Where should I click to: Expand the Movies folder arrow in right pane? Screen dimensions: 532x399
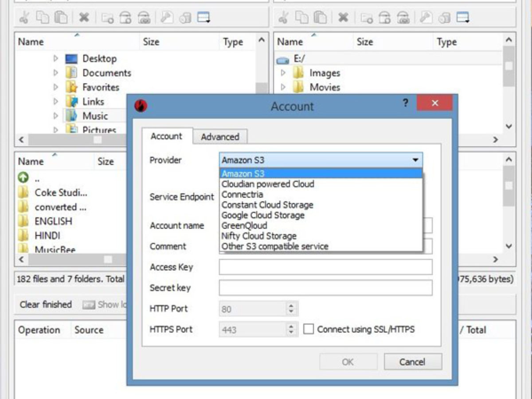(283, 87)
